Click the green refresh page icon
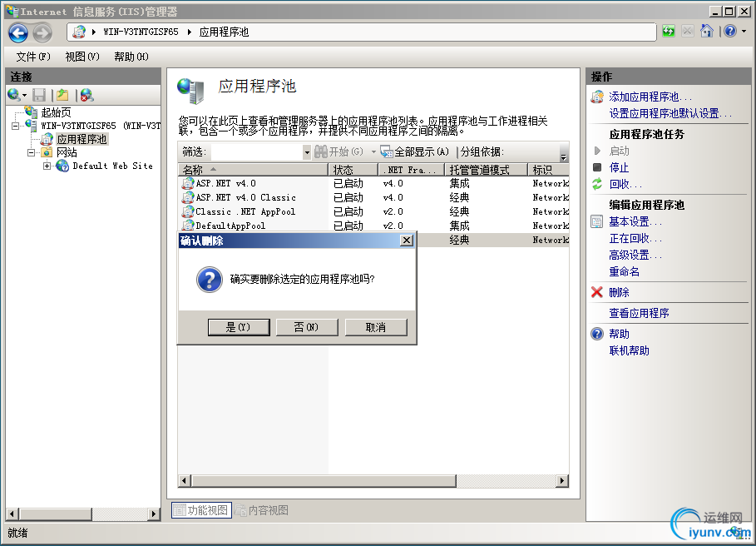The width and height of the screenshot is (756, 546). pos(668,32)
